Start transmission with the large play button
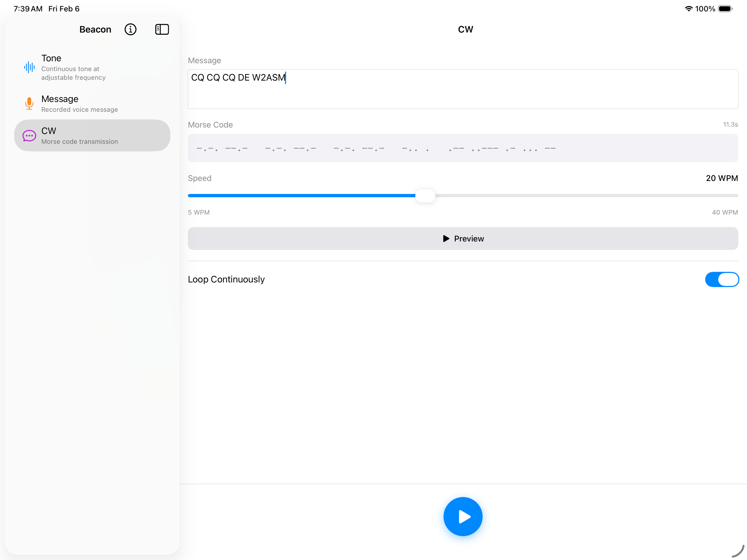The width and height of the screenshot is (747, 560). click(x=463, y=516)
